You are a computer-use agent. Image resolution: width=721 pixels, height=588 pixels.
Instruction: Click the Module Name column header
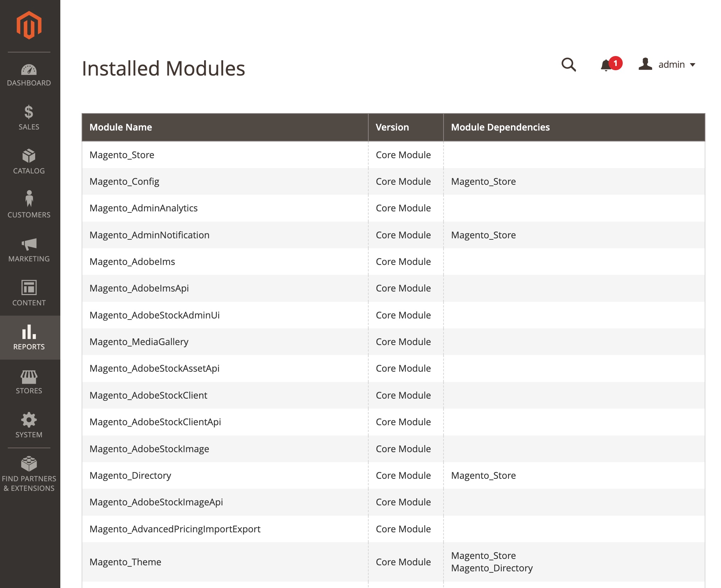[121, 127]
